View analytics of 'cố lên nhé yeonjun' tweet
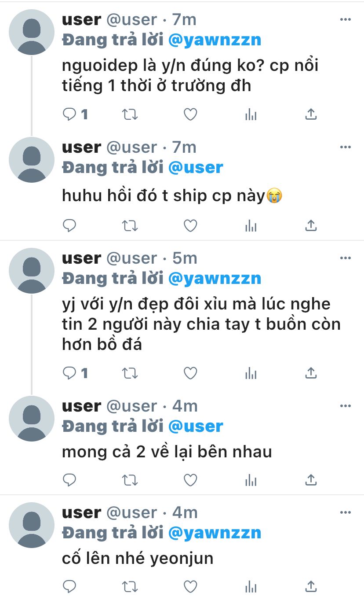Screen dimensions: 364x596 point(251,587)
